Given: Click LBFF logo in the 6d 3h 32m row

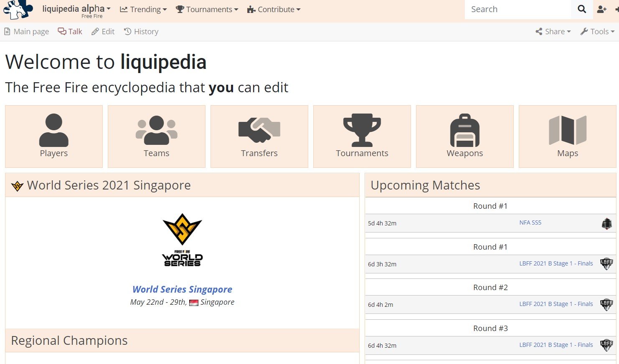Looking at the screenshot, I should pyautogui.click(x=606, y=264).
